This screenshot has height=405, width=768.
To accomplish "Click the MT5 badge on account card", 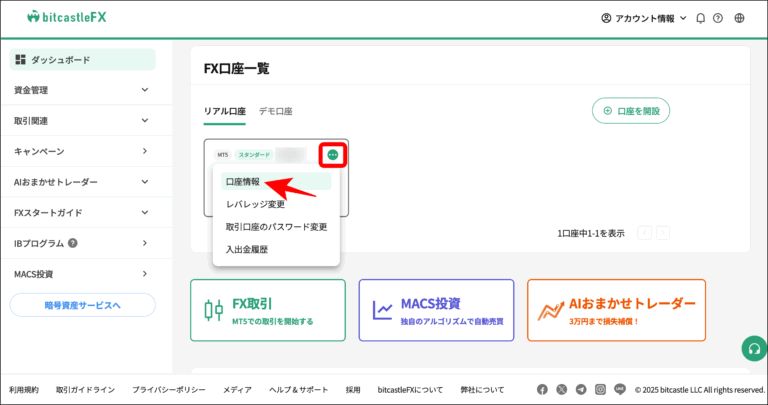I will tap(223, 155).
